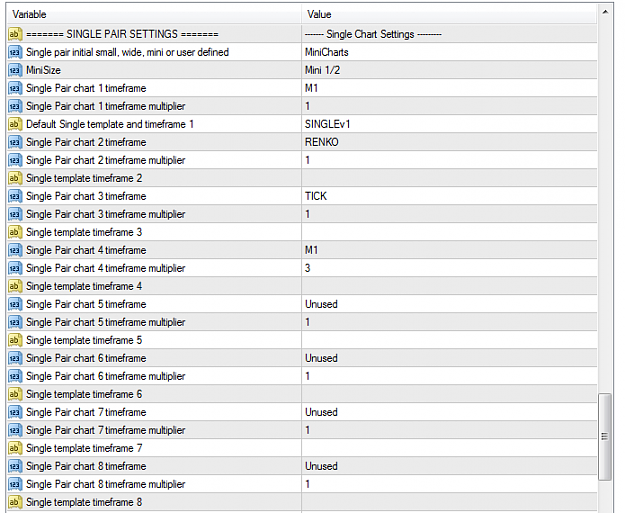Edit the empty Single template timeframe 2 value
Image resolution: width=625 pixels, height=513 pixels.
point(449,178)
